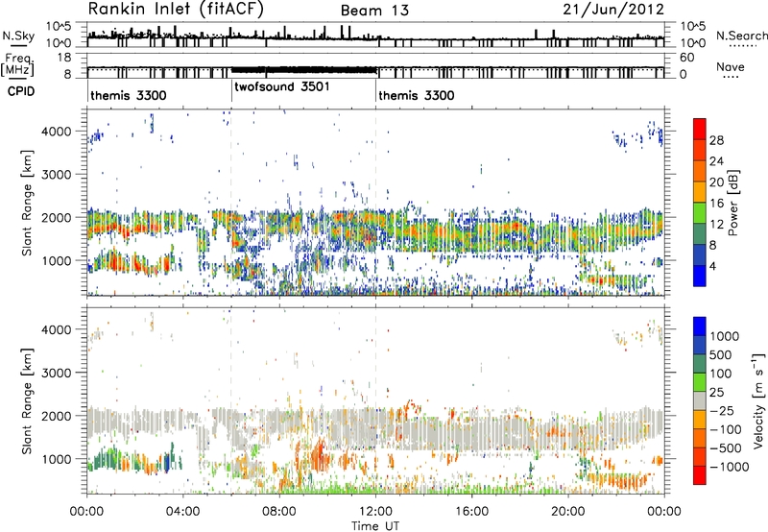Click the '1000' range tick in velocity panel
The height and width of the screenshot is (532, 768).
(57, 459)
